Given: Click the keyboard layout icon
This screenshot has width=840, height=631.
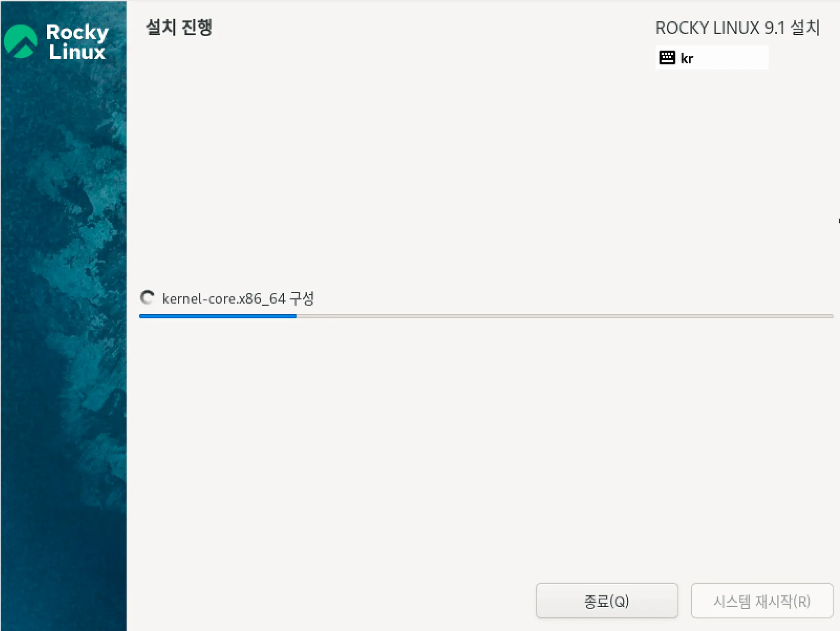Looking at the screenshot, I should 667,57.
